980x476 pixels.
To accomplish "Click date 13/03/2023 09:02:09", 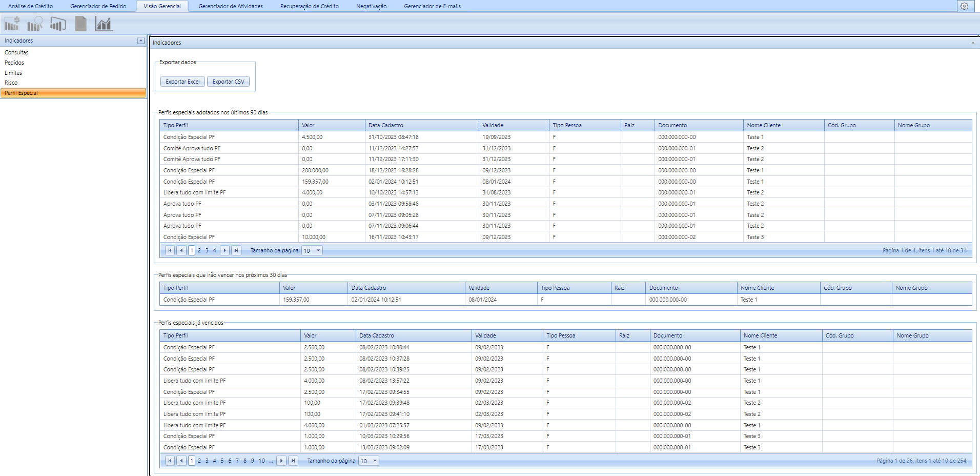I will click(384, 447).
